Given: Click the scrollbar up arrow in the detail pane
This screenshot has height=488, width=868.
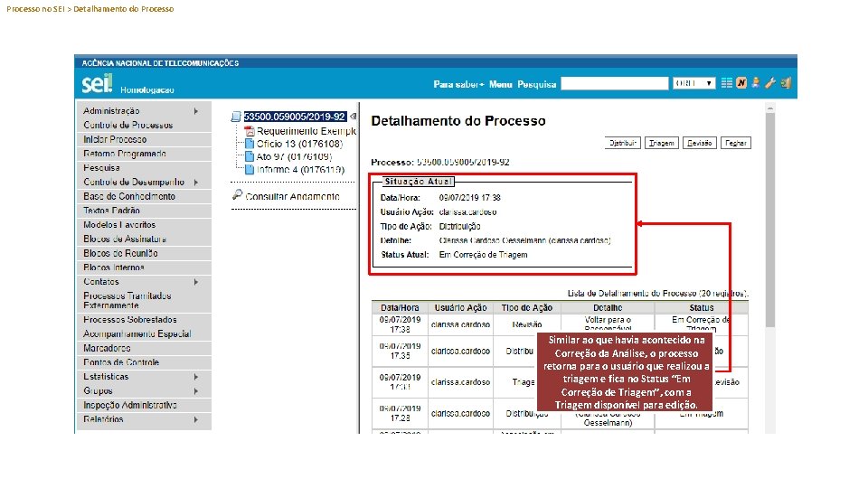Looking at the screenshot, I should (770, 108).
